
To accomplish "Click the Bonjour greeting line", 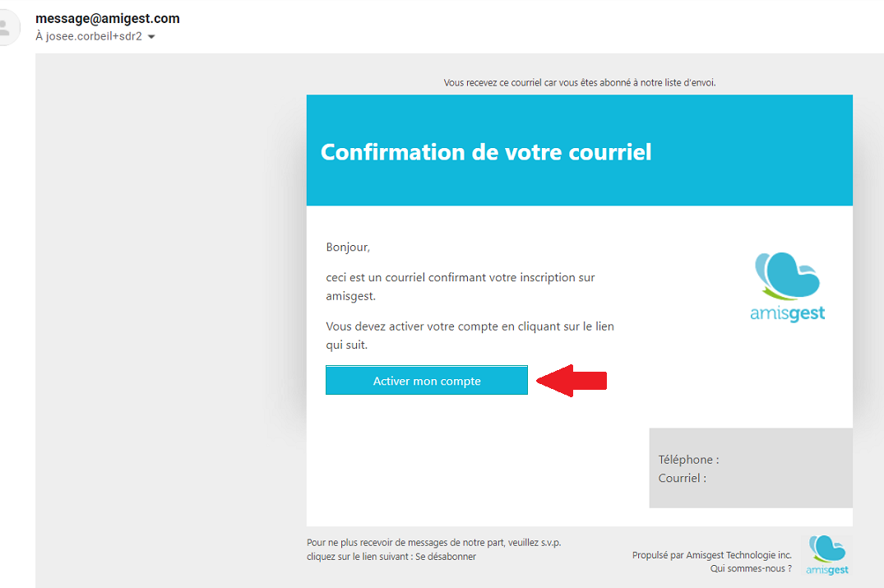I will coord(348,248).
